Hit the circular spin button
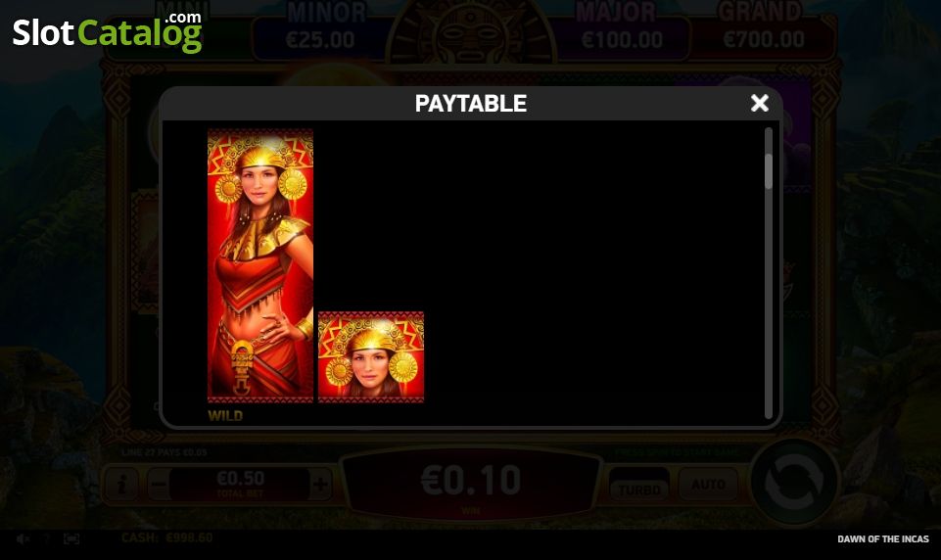Screen dimensions: 941x560 tap(793, 484)
